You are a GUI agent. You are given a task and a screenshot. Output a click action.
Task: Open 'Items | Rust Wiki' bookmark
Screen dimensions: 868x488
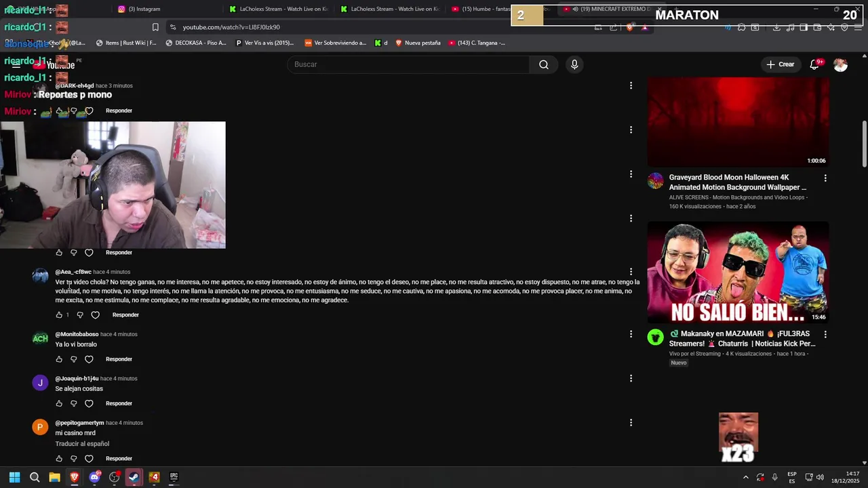point(126,43)
